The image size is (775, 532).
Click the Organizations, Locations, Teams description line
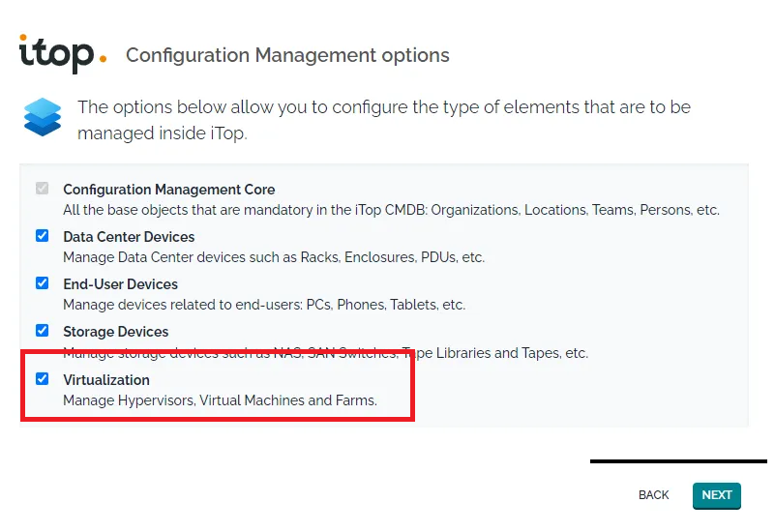tap(391, 210)
